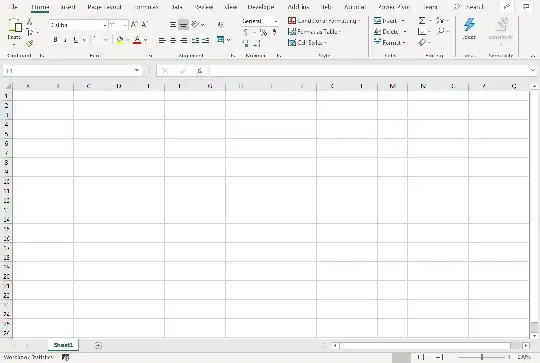The image size is (540, 363).
Task: Click the AutoSum sigma icon
Action: [422, 21]
